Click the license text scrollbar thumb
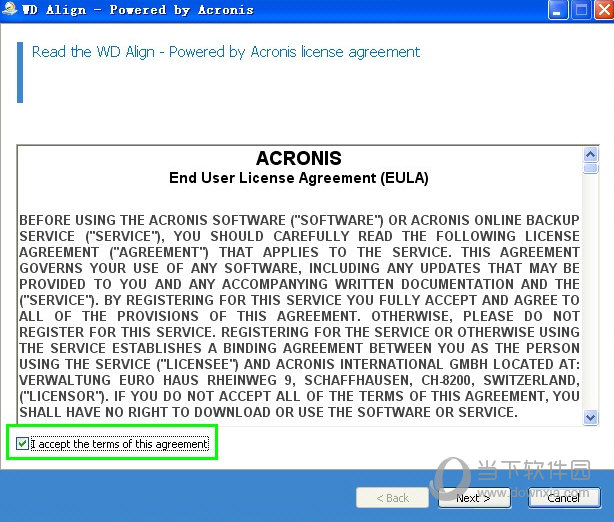 [x=591, y=168]
